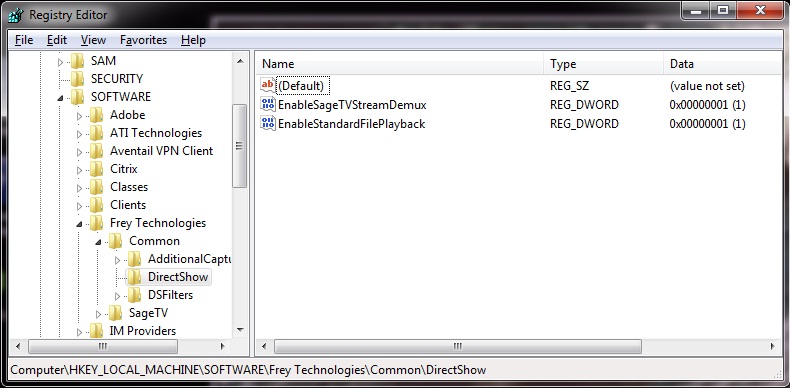The width and height of the screenshot is (790, 390).
Task: Click the tree pane scroll left arrow
Action: click(19, 347)
